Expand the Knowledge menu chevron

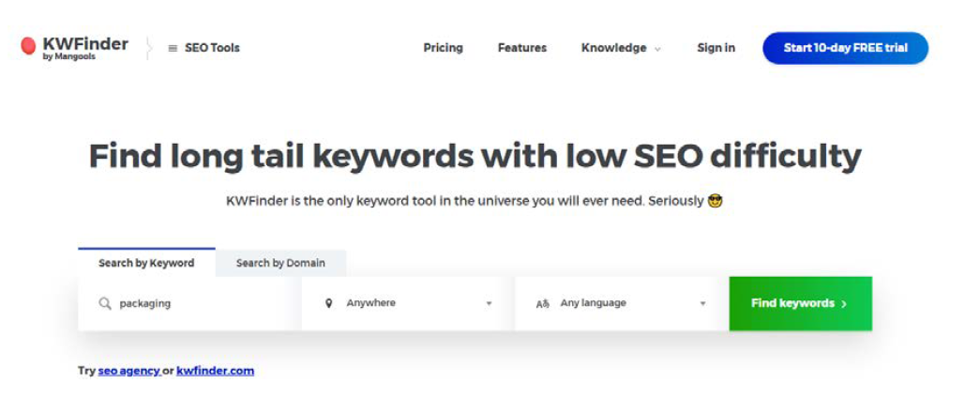657,49
